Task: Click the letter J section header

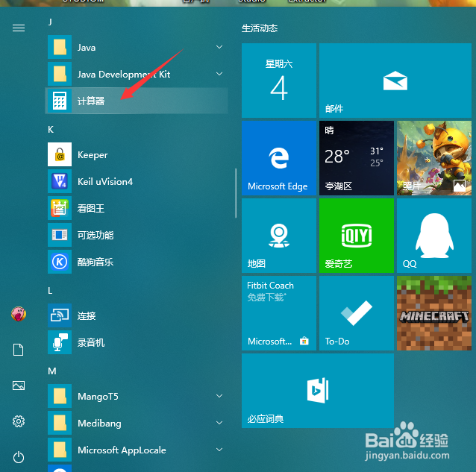Action: click(x=50, y=22)
